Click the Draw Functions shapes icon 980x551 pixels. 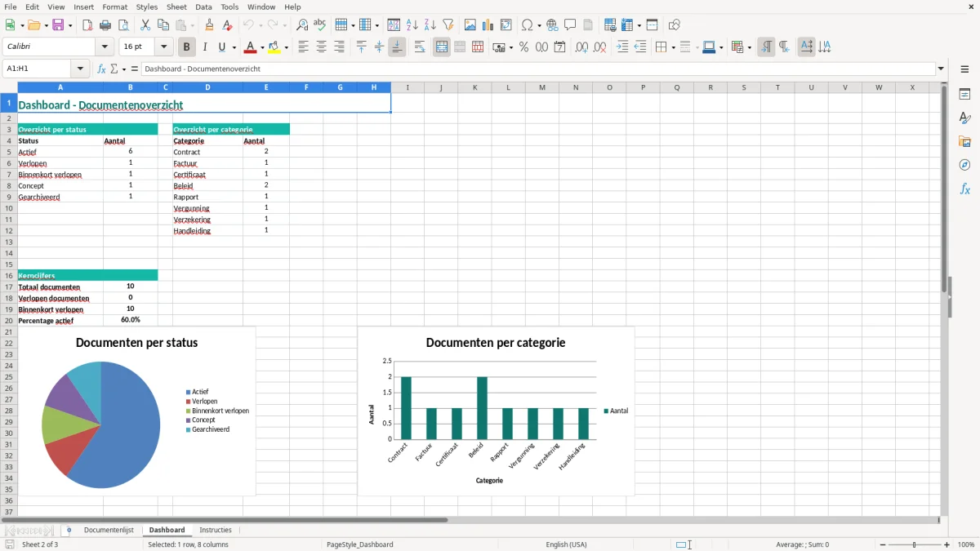[x=675, y=25]
